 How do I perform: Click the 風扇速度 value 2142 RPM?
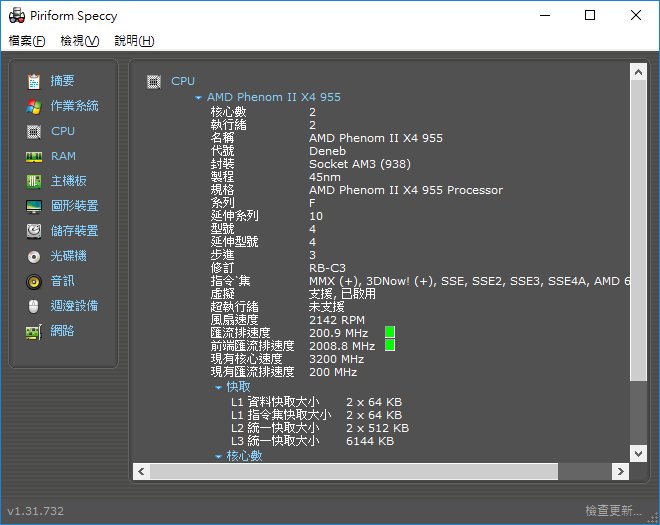tap(337, 320)
